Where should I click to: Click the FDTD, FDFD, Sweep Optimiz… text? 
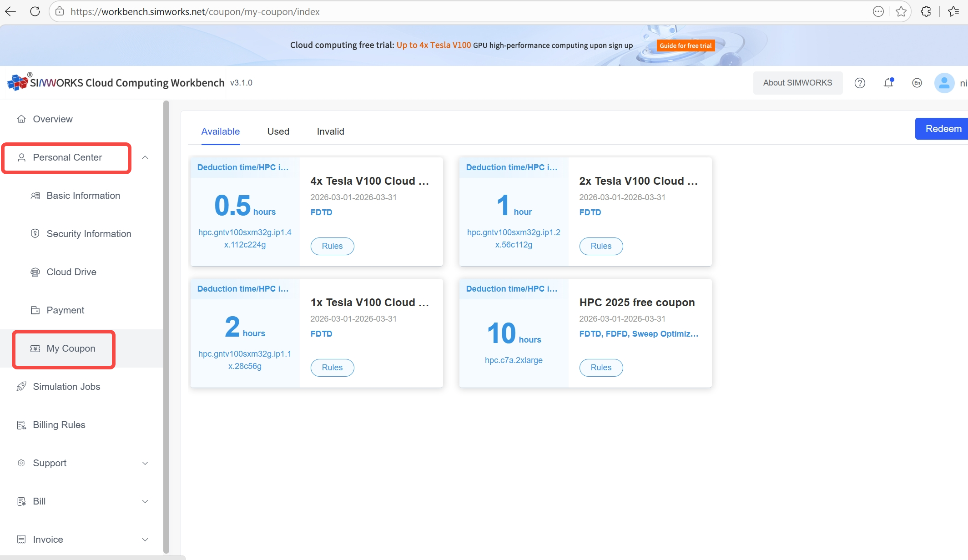point(639,334)
